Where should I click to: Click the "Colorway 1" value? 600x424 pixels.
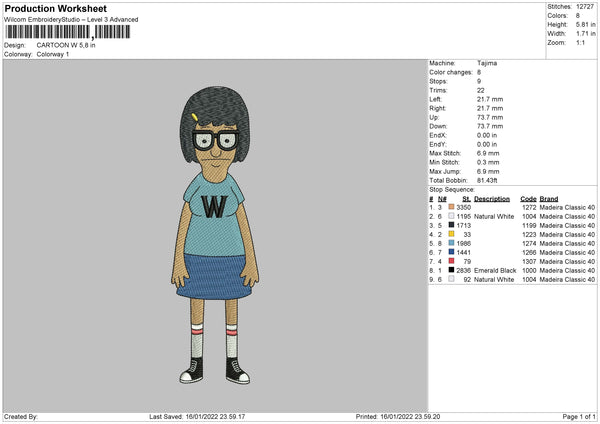(53, 54)
